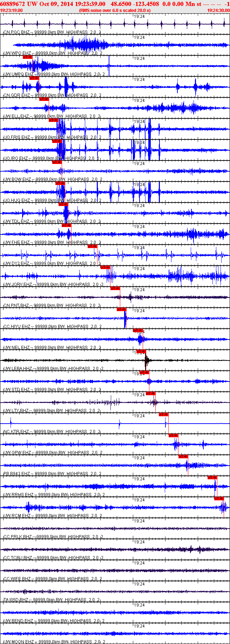Click the red pick flag on UW.STD trace

pos(144,372)
